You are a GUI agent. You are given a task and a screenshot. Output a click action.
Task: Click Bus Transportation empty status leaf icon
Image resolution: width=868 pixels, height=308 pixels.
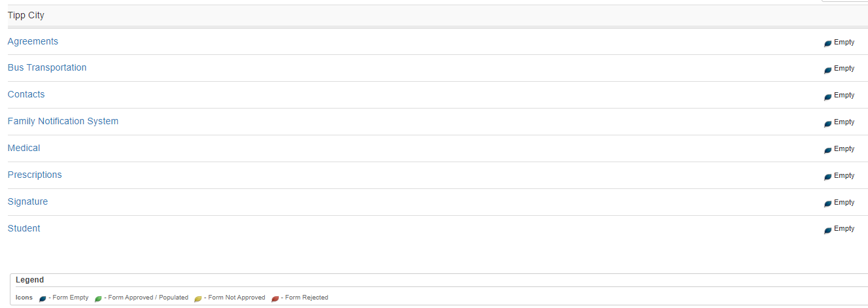pyautogui.click(x=828, y=69)
